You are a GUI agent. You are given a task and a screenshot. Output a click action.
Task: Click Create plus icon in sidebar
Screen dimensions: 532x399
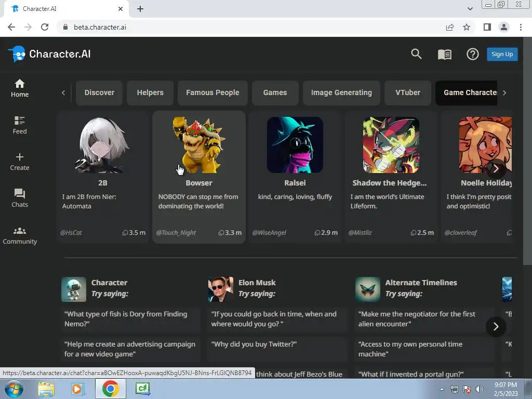pos(20,162)
